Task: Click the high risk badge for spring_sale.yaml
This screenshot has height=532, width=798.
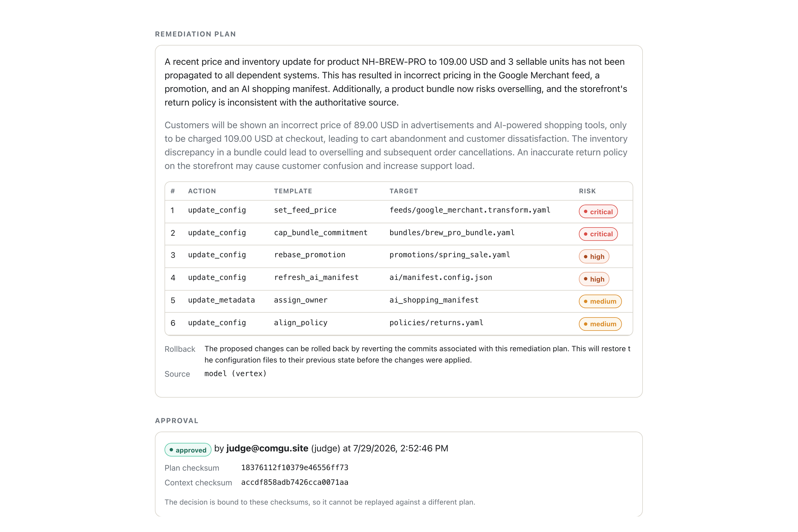Action: pos(594,257)
